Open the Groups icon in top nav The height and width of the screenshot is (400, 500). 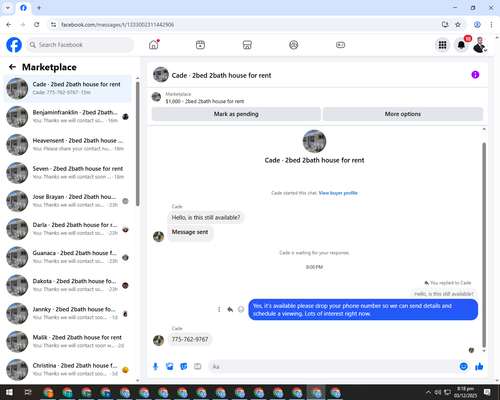[294, 45]
